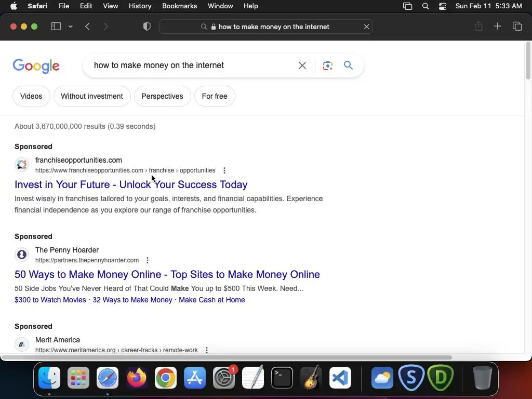This screenshot has height=399, width=532.
Task: Click the Google logo
Action: click(x=36, y=66)
